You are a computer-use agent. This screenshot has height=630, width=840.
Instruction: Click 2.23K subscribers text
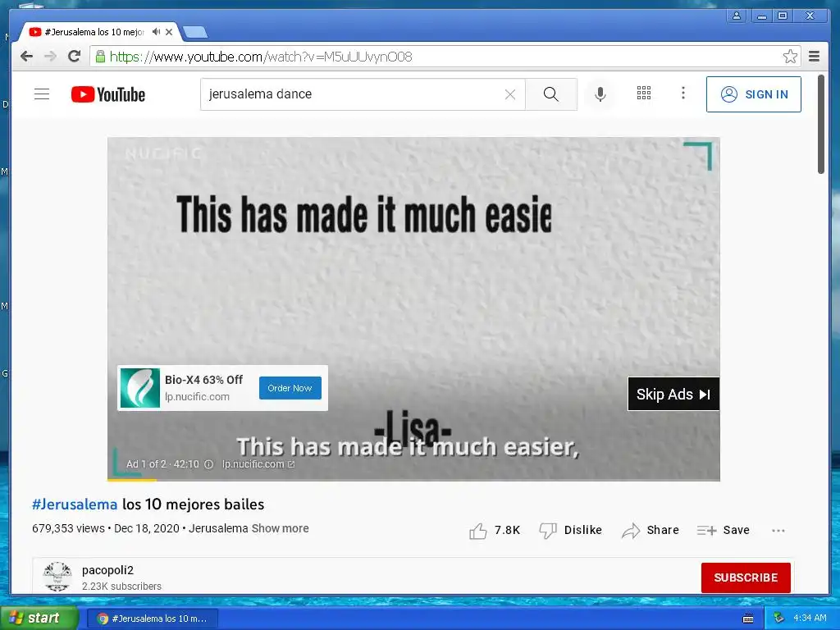tap(121, 586)
